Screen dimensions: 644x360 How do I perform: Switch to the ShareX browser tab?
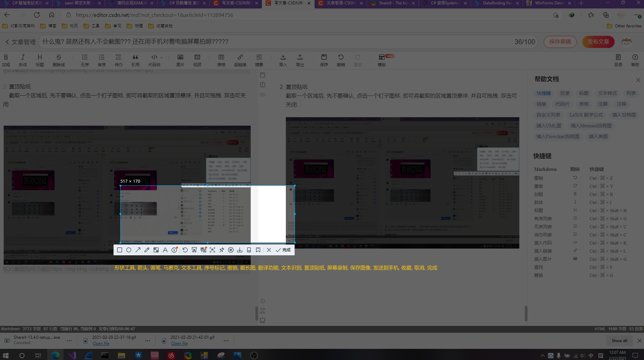pos(393,3)
